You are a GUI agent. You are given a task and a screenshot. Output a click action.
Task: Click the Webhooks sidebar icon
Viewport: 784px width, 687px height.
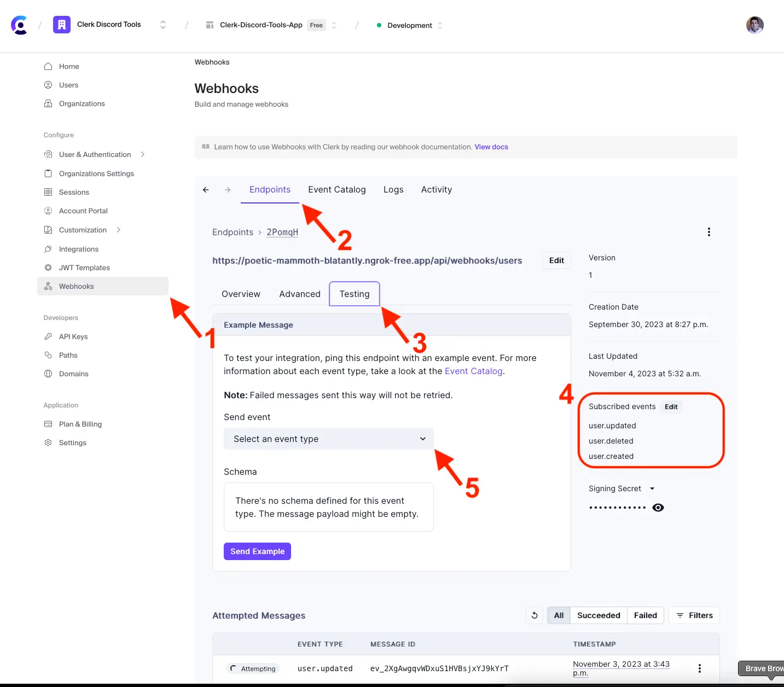[x=48, y=286]
